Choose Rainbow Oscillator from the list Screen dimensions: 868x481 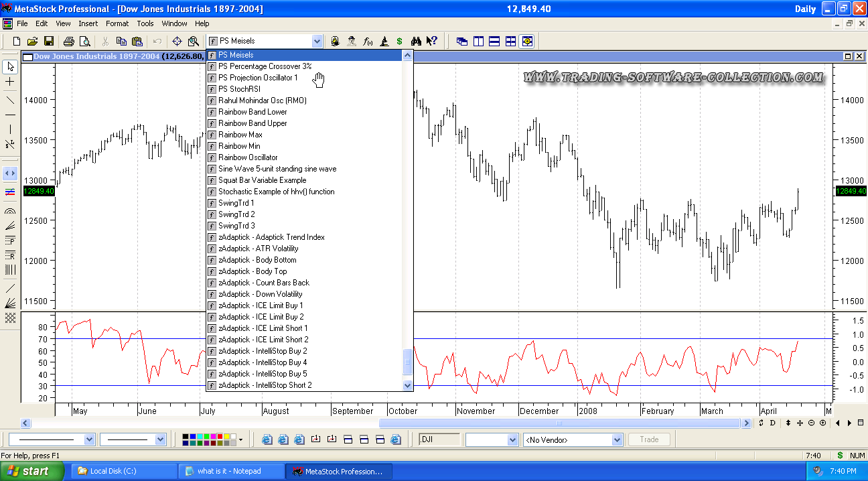248,157
